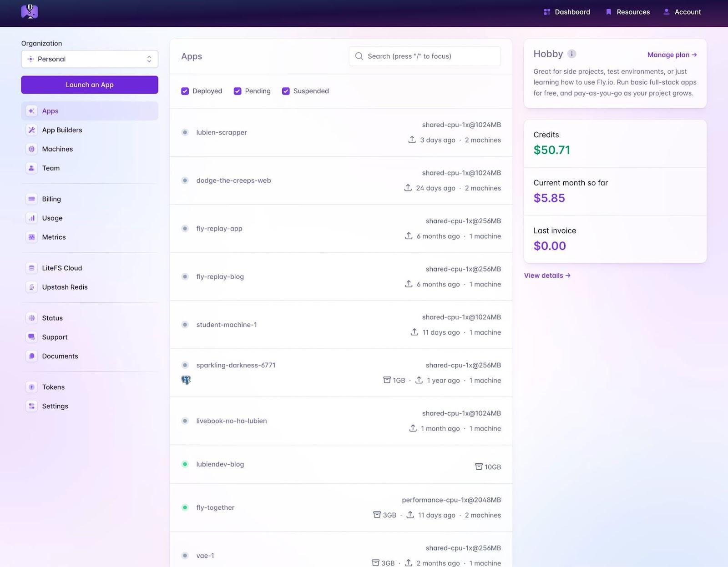Click the info icon next to Hobby
Viewport: 728px width, 567px height.
coord(572,54)
